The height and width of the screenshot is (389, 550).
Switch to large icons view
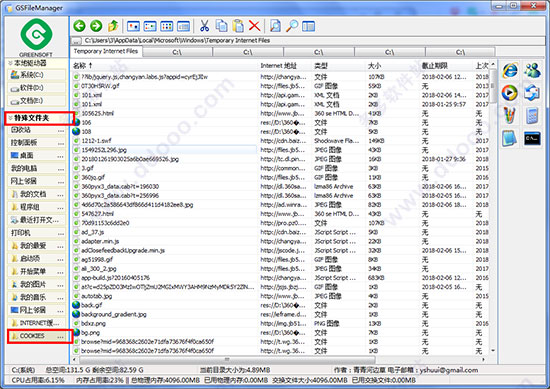(x=133, y=26)
